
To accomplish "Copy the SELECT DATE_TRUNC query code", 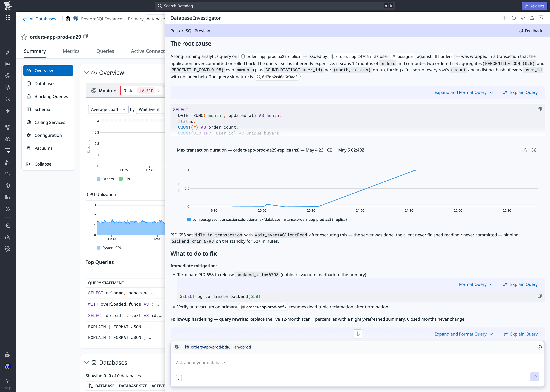I will tap(540, 109).
